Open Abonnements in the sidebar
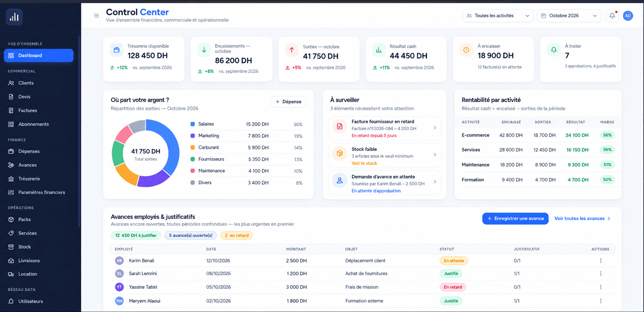 point(39,124)
